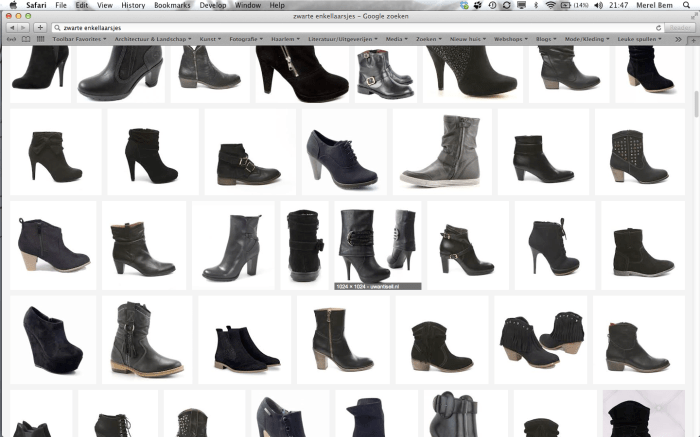This screenshot has width=700, height=437.
Task: Reload the page with the refresh icon
Action: (659, 28)
